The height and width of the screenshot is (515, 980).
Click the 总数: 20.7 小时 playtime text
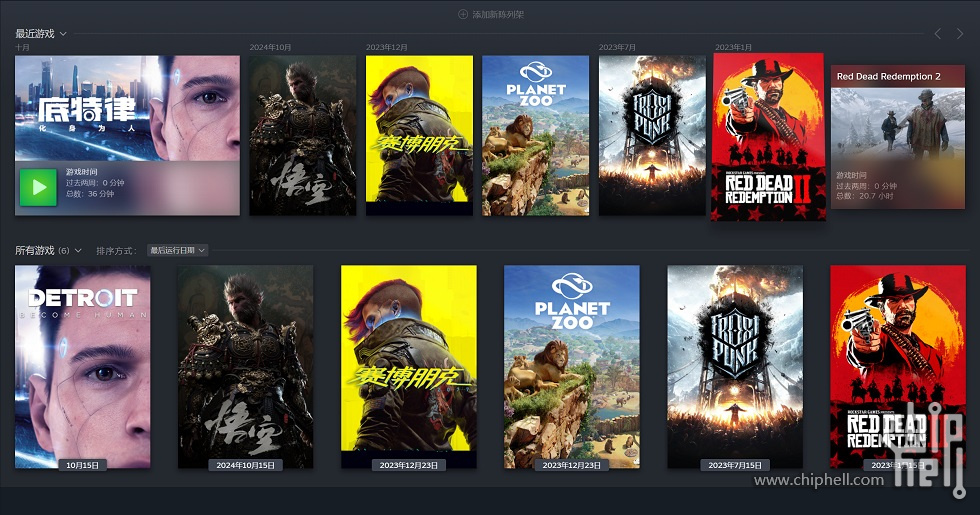coord(864,196)
